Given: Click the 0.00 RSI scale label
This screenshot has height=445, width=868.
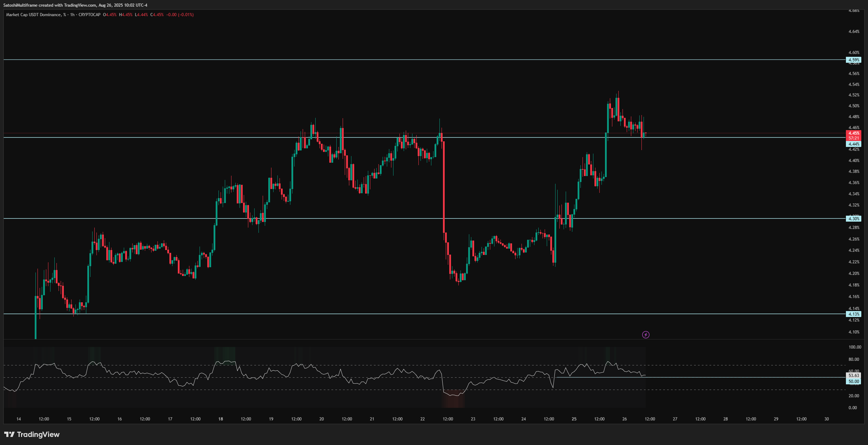Looking at the screenshot, I should click(853, 408).
